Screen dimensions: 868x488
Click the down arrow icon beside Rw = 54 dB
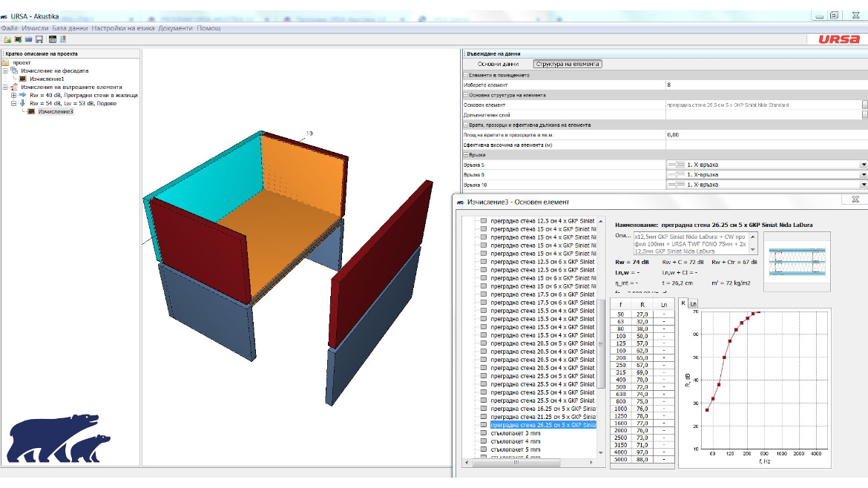[x=23, y=104]
